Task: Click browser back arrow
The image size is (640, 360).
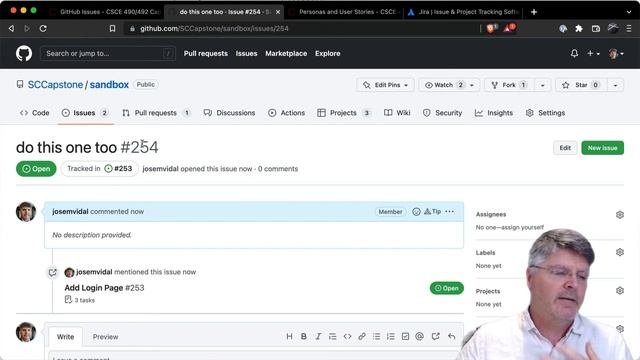Action: [x=11, y=28]
